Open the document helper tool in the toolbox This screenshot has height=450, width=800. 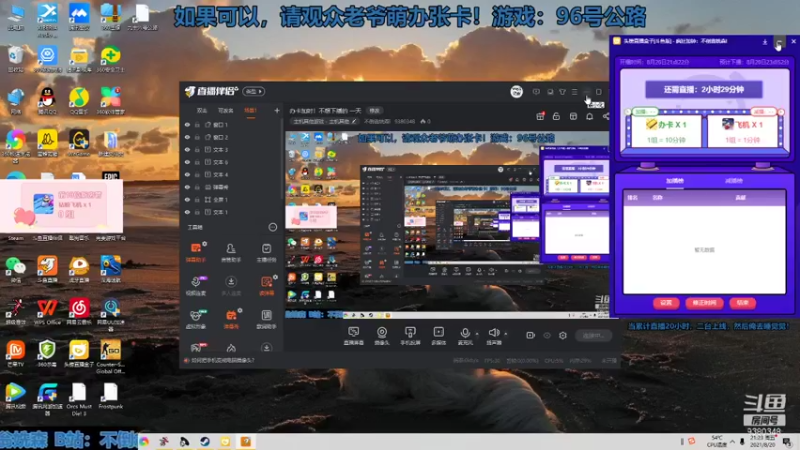click(x=266, y=319)
